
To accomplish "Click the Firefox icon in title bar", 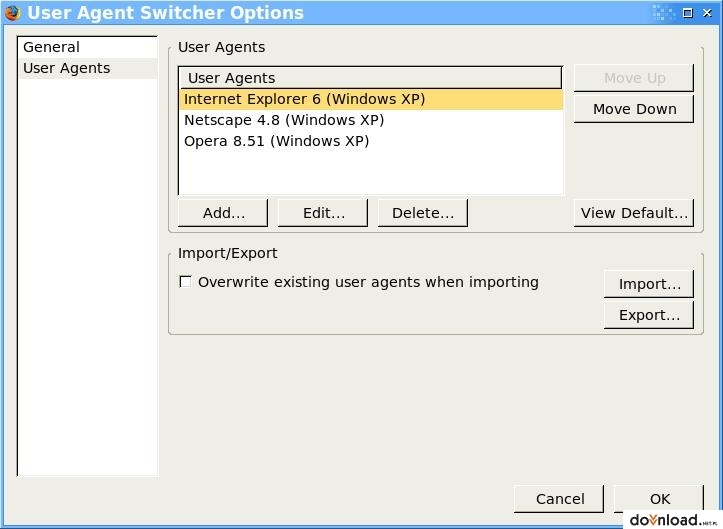I will (12, 13).
